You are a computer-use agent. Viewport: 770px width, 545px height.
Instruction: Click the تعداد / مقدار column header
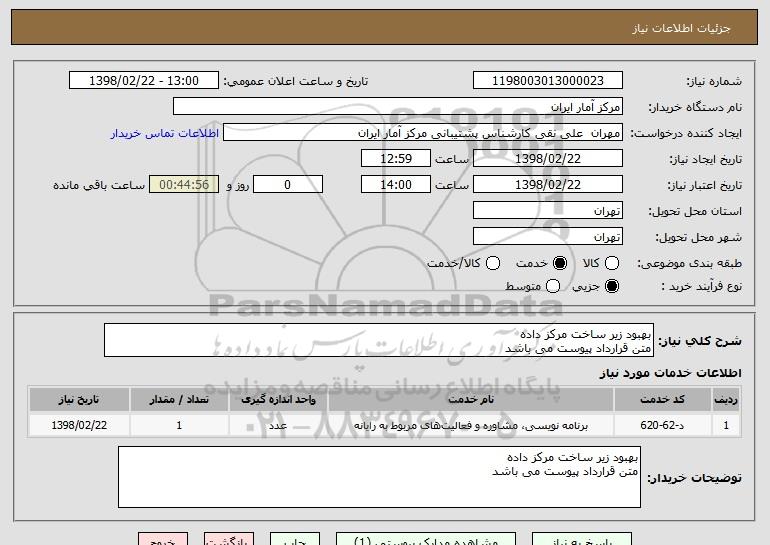coord(179,400)
